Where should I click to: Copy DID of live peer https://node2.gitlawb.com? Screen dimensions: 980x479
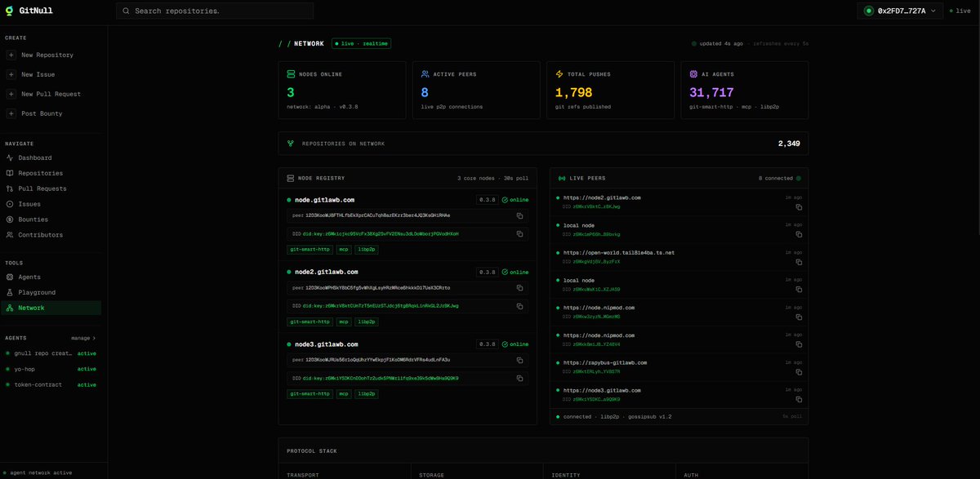pos(799,207)
